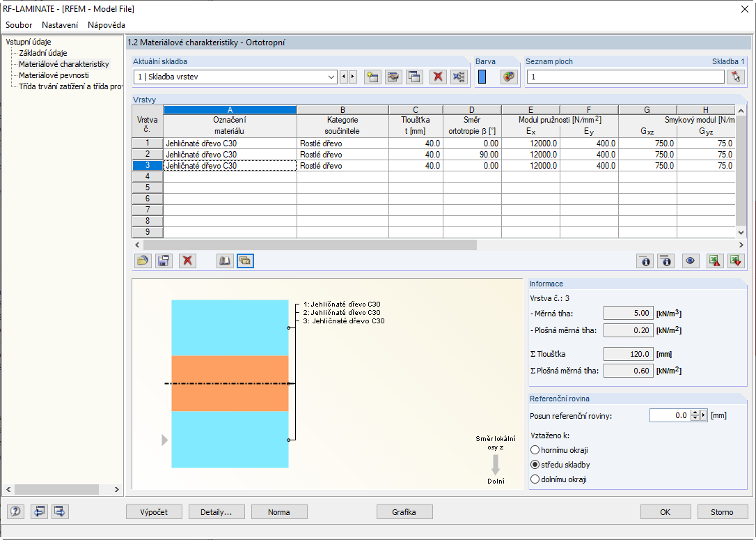
Task: Select 'Materiálové pevnosti' tree item
Action: 54,75
